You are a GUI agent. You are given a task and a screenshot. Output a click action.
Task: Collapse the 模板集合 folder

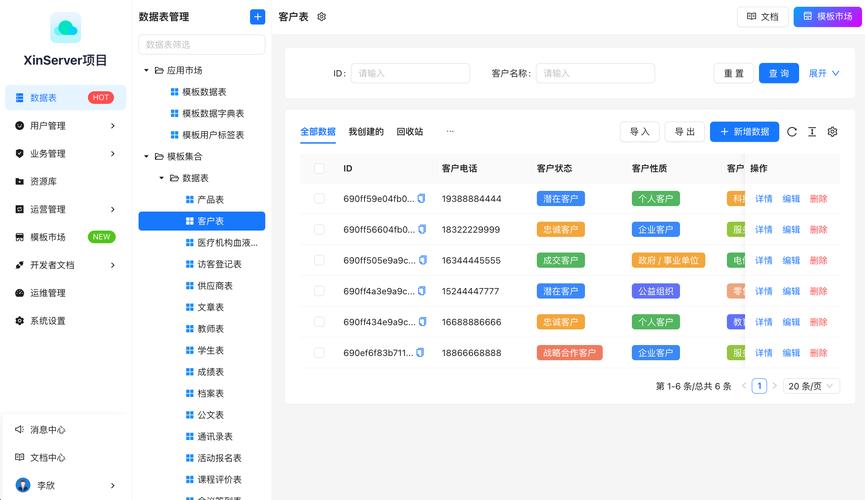click(146, 156)
